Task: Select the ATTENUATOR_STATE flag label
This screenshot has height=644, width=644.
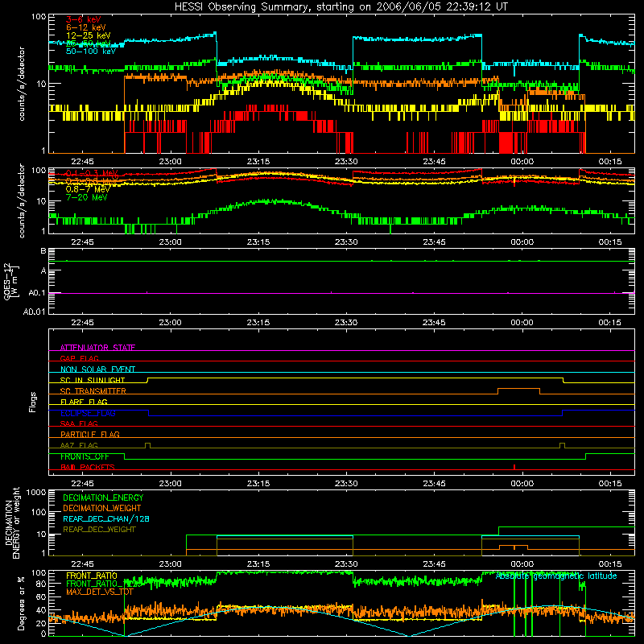Action: pos(97,348)
